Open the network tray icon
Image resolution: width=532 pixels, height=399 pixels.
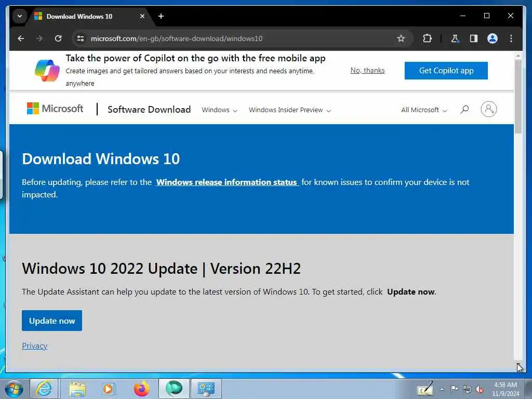click(x=467, y=390)
